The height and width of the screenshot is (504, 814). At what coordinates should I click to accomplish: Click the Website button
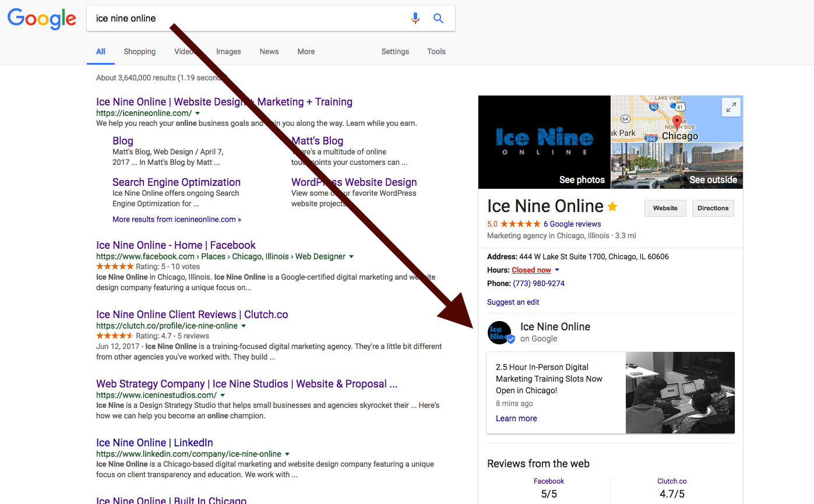coord(665,208)
